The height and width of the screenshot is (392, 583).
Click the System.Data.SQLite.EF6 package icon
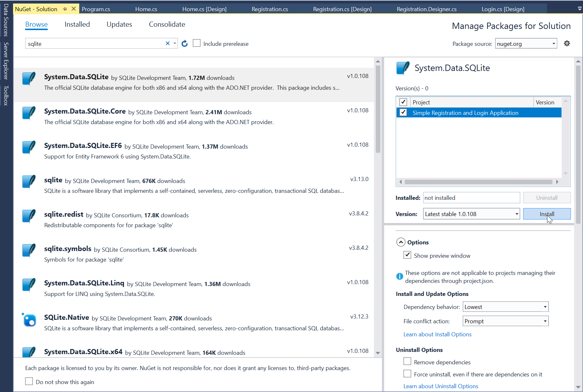(x=29, y=147)
